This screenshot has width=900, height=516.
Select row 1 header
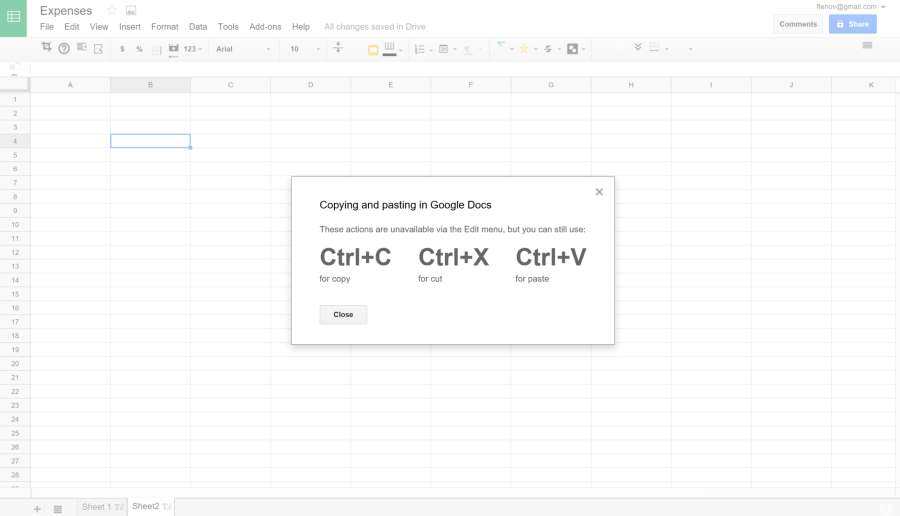pos(15,99)
